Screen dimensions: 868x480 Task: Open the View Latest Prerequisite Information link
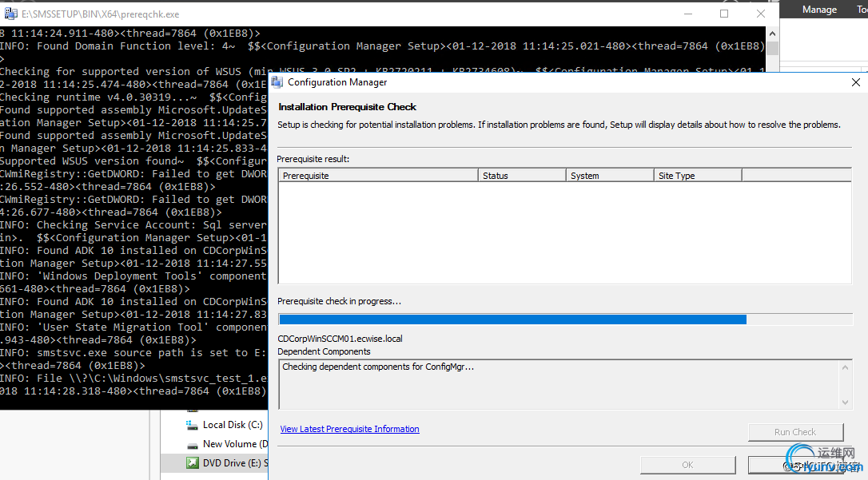pyautogui.click(x=349, y=429)
